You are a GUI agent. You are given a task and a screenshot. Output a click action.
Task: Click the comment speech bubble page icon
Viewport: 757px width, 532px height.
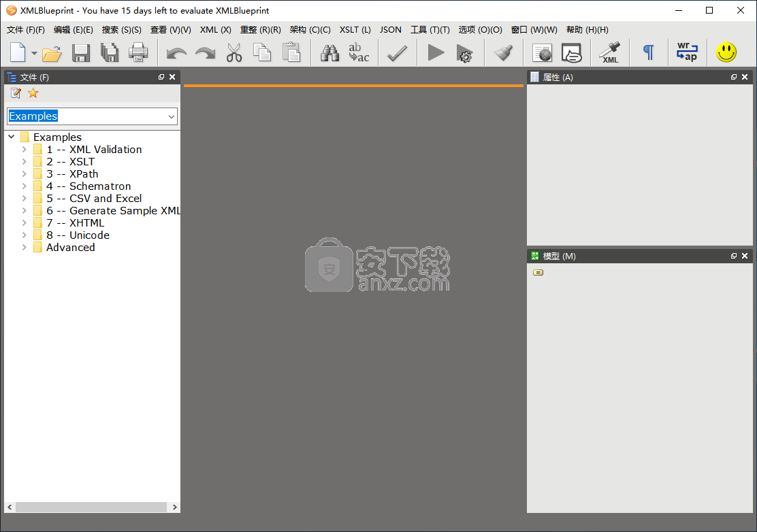point(572,53)
